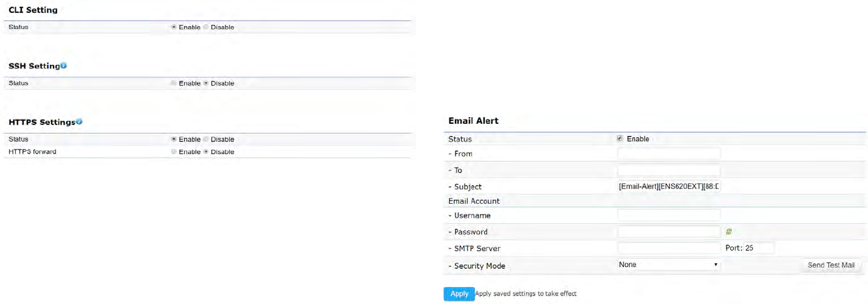This screenshot has height=304, width=868.
Task: Select Disable for HTTPS forward
Action: 206,152
